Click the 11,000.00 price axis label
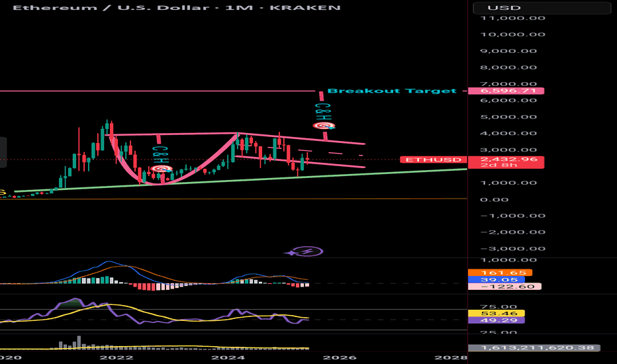The width and height of the screenshot is (617, 364). 512,18
